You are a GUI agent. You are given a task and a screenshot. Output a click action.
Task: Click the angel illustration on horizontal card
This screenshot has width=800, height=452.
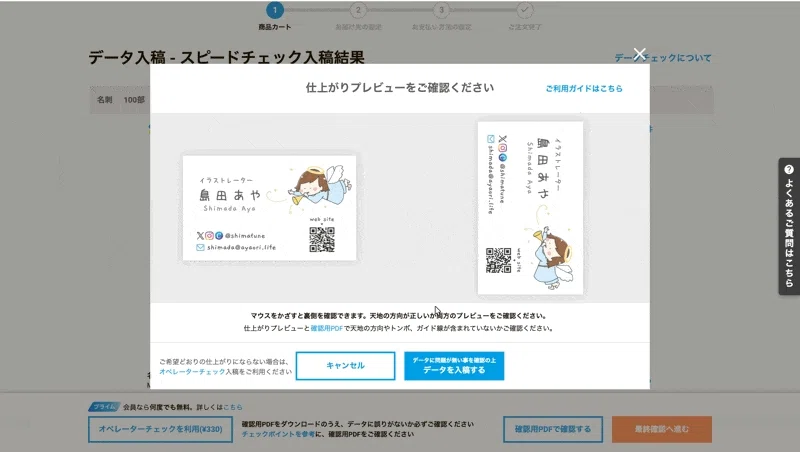[319, 185]
